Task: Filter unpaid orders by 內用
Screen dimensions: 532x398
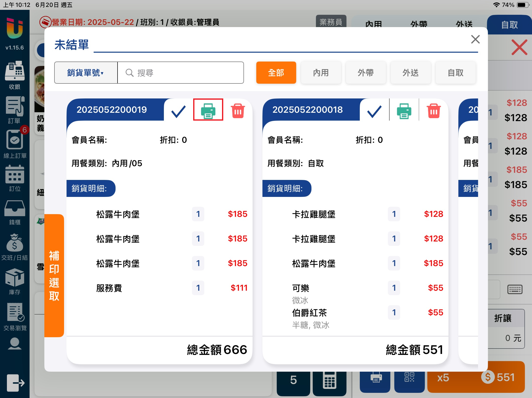Action: point(321,73)
